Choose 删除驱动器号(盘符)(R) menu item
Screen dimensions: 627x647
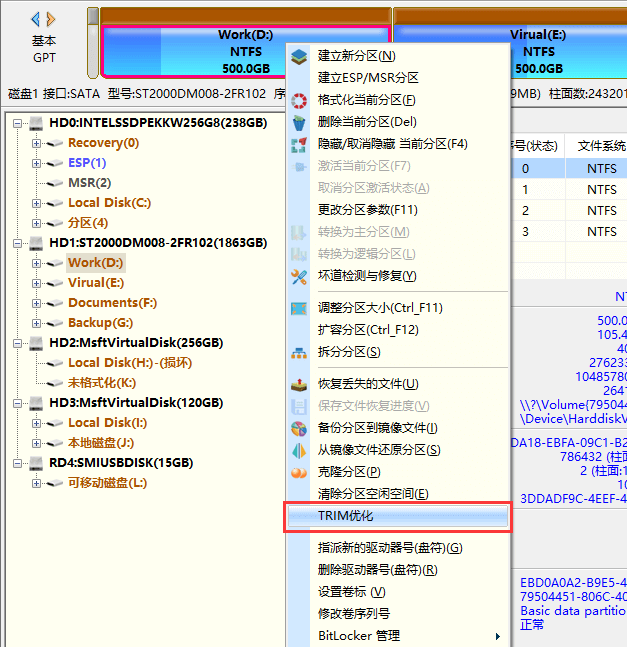pyautogui.click(x=398, y=570)
